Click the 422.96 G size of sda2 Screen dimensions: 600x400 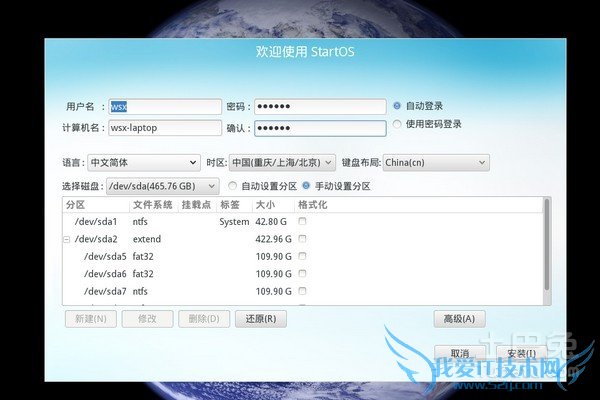click(274, 239)
